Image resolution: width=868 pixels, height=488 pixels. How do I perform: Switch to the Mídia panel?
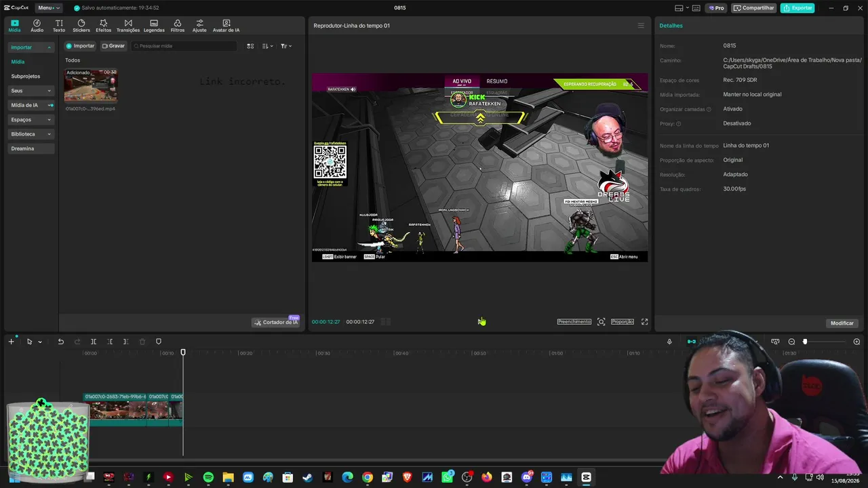[14, 26]
